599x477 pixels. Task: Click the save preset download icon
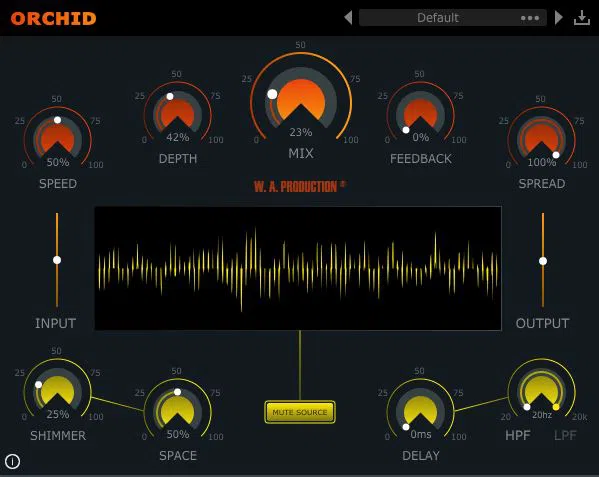[x=582, y=18]
